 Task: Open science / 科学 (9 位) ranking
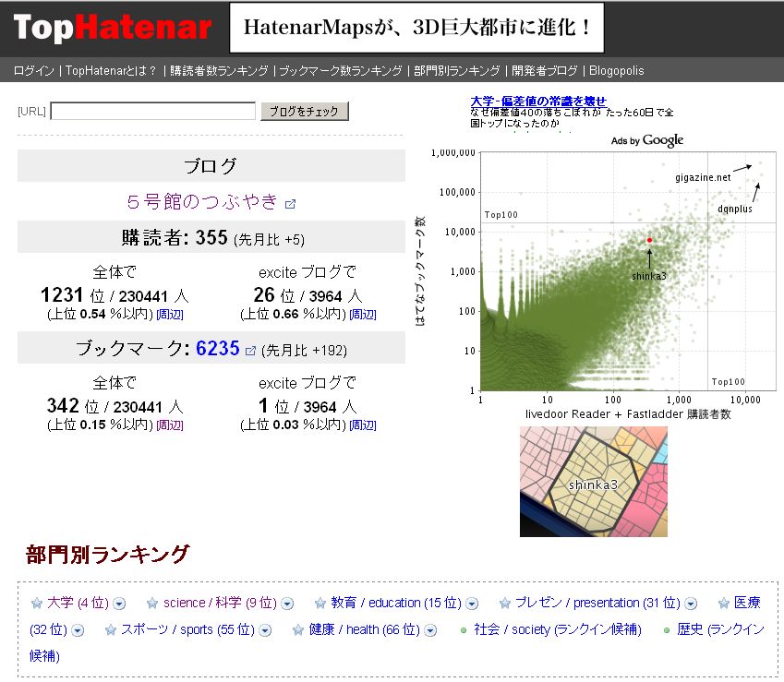[x=220, y=603]
